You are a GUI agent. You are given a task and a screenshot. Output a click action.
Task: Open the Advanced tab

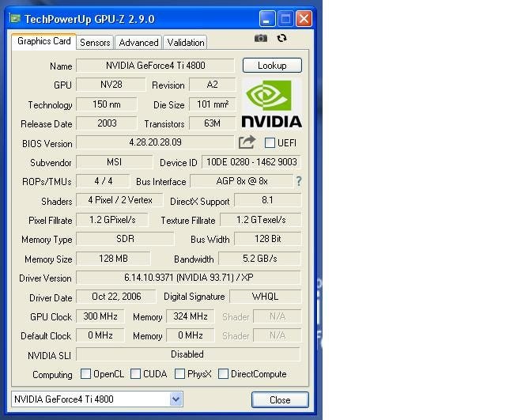click(x=138, y=43)
